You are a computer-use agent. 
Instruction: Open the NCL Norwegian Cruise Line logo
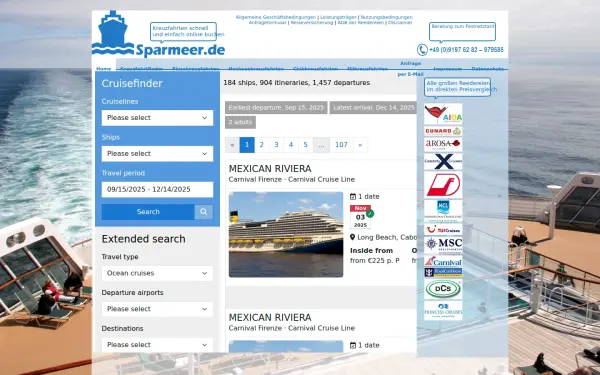443,211
